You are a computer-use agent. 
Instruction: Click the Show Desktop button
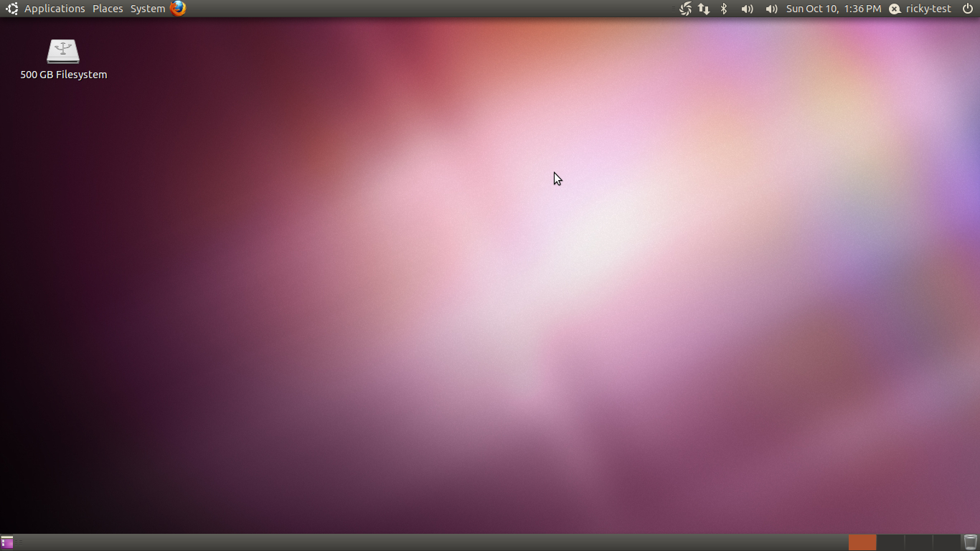(x=7, y=542)
